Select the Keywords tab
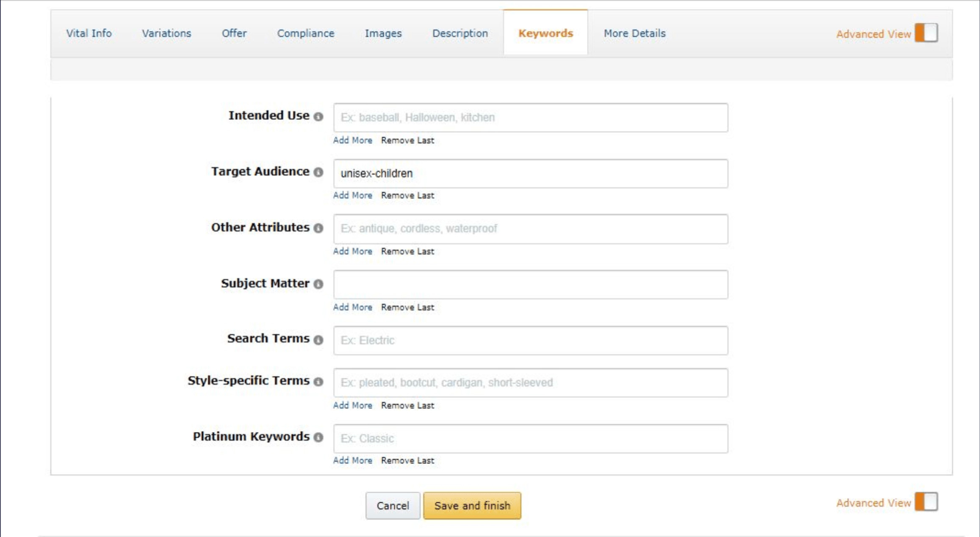This screenshot has width=980, height=537. click(545, 33)
